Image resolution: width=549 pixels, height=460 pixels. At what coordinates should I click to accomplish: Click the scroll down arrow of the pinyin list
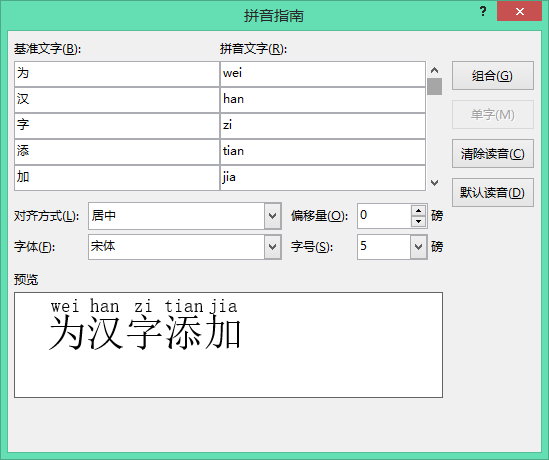point(435,183)
